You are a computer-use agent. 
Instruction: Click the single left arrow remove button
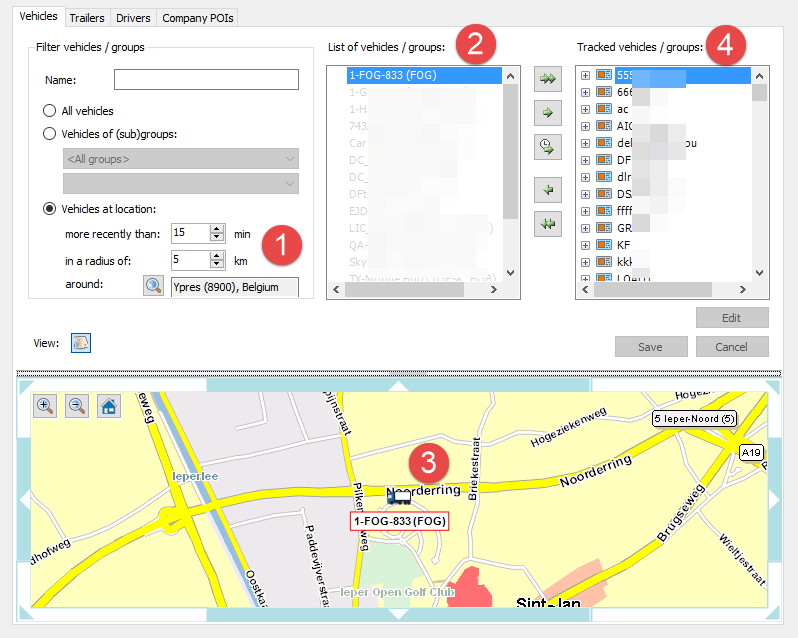tap(547, 190)
